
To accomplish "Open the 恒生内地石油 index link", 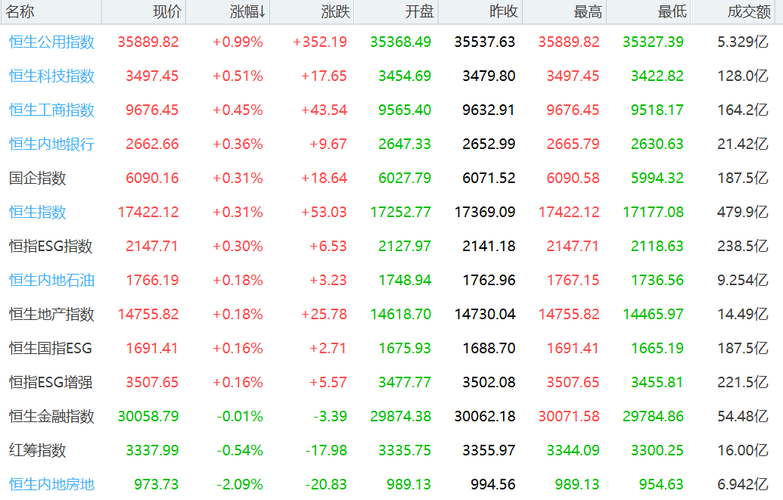I will pos(51,280).
